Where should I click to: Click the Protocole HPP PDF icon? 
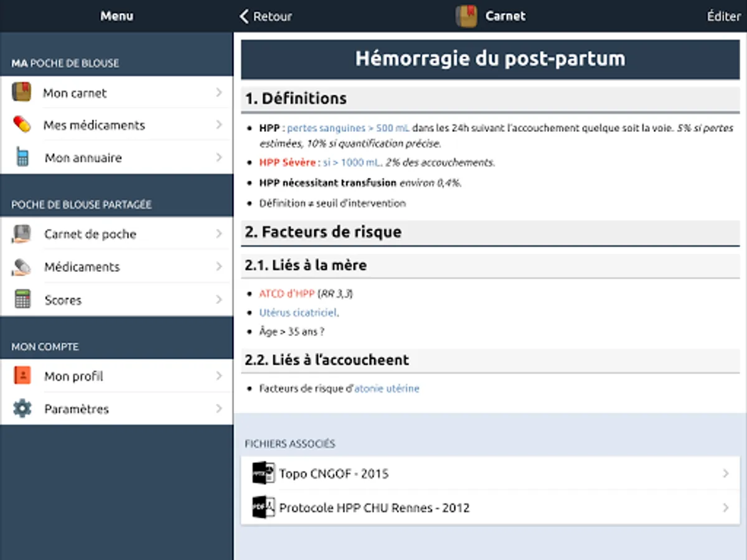263,508
